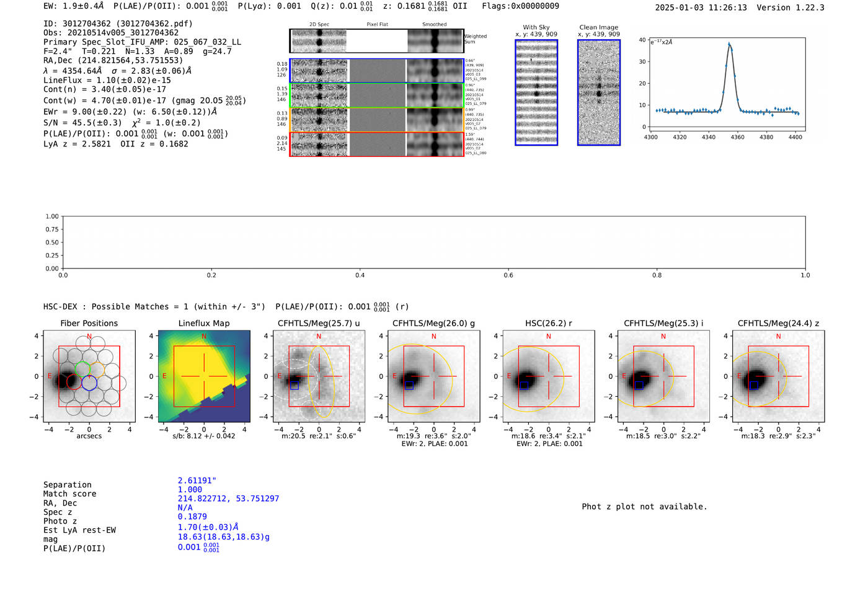Select the Photo z value '0.1879'
This screenshot has height=591, width=868.
(x=192, y=517)
